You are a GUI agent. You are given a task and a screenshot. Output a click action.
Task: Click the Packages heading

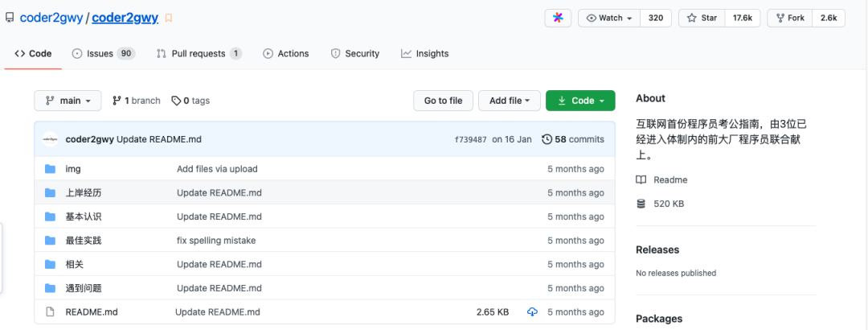(659, 319)
